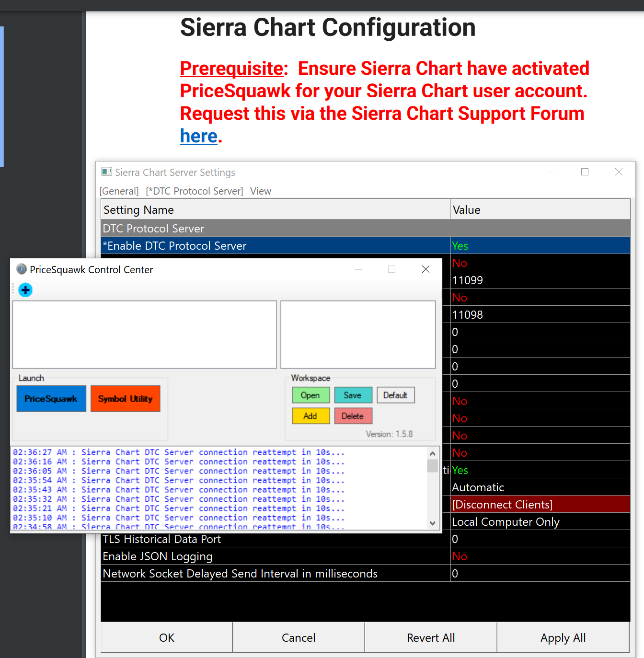Click the DTC Protocol Server group header
This screenshot has height=658, width=644.
[366, 228]
